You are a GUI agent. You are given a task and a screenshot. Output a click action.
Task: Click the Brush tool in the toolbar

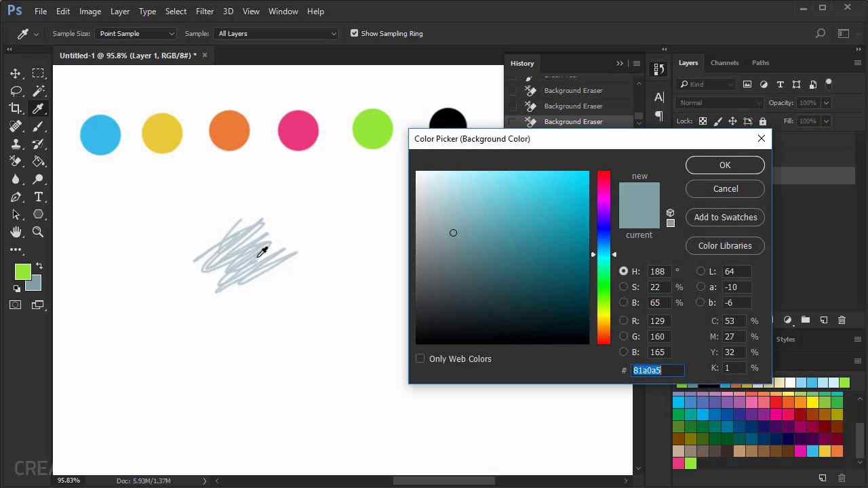tap(39, 126)
